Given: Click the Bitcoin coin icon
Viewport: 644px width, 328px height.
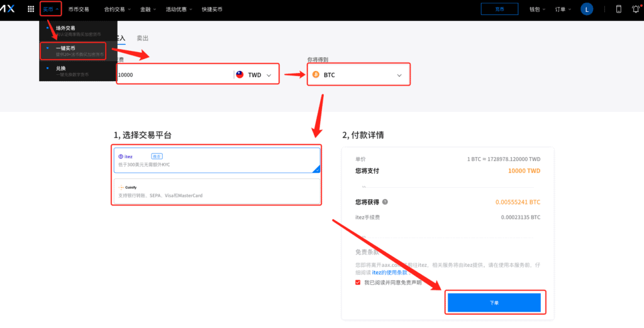Looking at the screenshot, I should 316,75.
